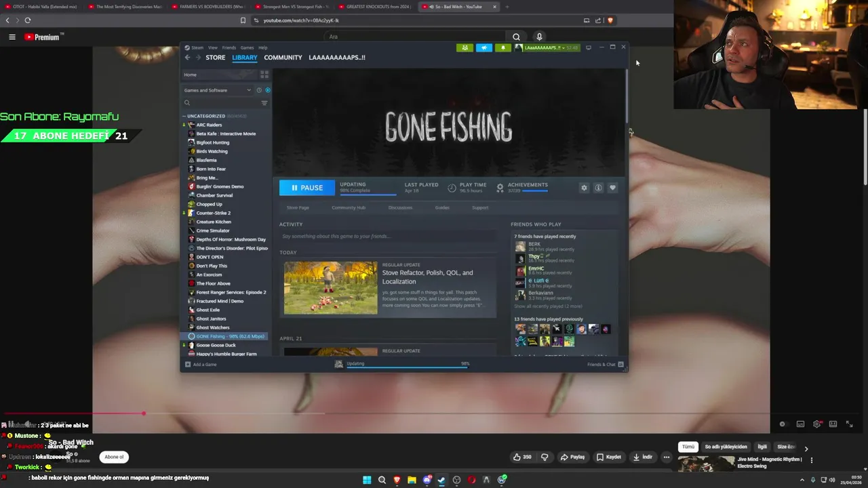Viewport: 868px width, 488px height.
Task: Open Friends & Chat in Steam
Action: (606, 364)
